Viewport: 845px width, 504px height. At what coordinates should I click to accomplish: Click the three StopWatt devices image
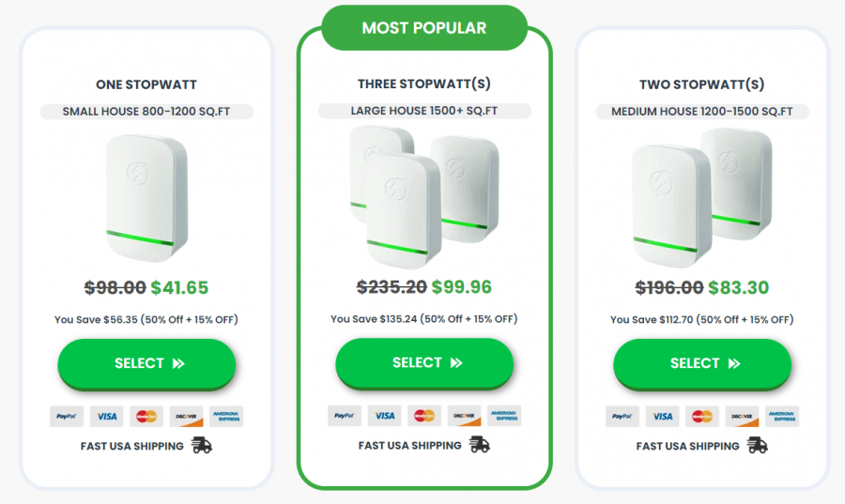422,194
